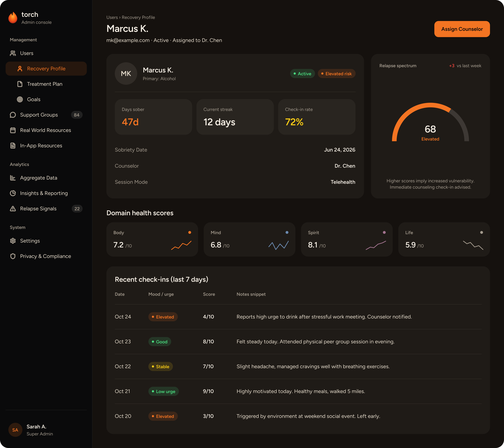Click the Goals target icon
Image resolution: width=504 pixels, height=448 pixels.
(20, 99)
